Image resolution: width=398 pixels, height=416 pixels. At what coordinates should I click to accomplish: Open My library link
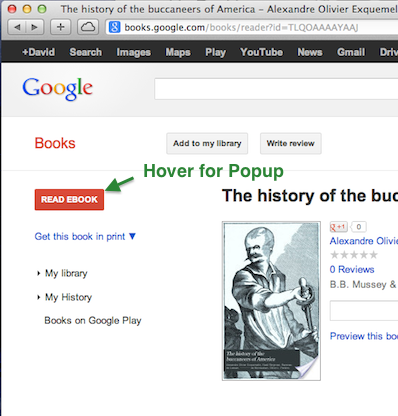coord(66,273)
